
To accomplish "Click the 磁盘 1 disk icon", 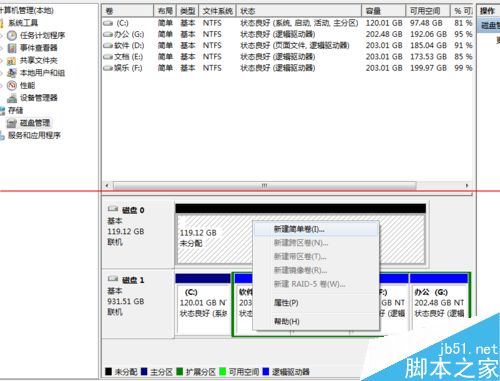I will click(113, 279).
